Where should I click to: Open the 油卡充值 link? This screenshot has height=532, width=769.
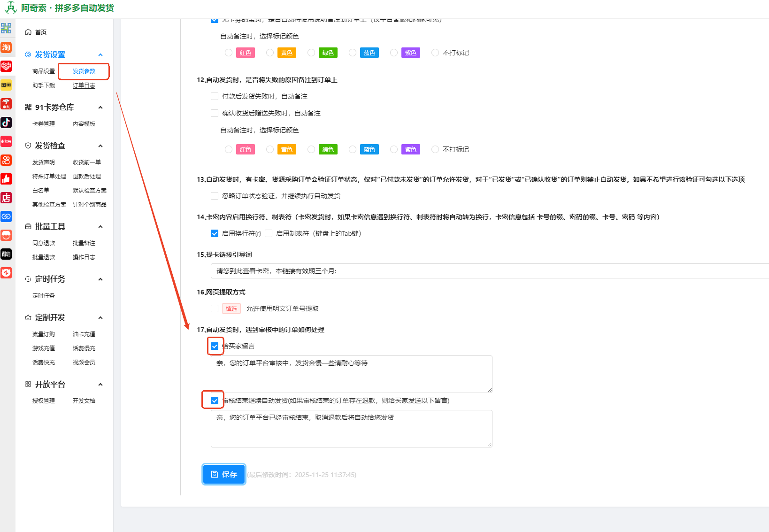[84, 334]
